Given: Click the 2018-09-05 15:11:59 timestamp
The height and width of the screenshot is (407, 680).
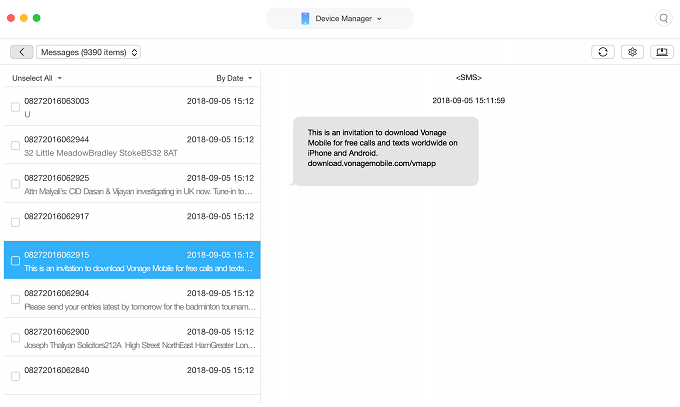Looking at the screenshot, I should point(468,101).
